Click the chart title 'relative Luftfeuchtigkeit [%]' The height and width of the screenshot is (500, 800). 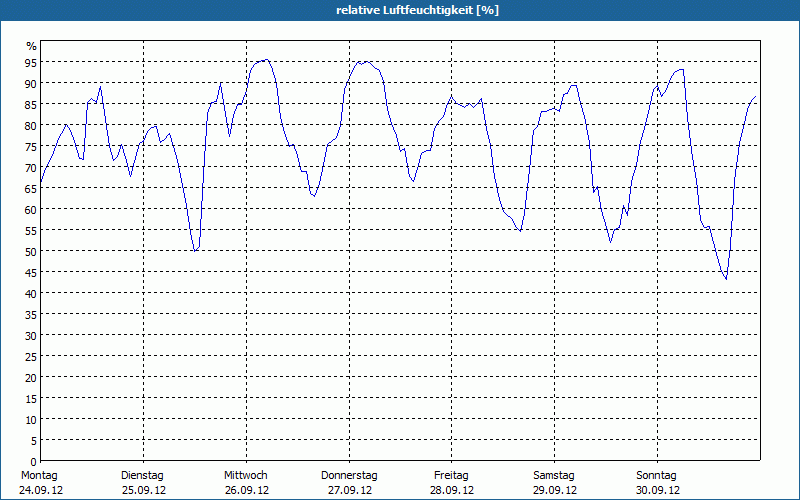coord(417,10)
